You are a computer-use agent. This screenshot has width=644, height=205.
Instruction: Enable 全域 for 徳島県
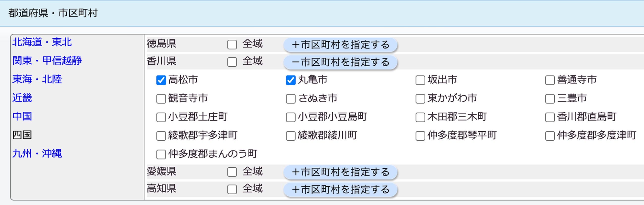pyautogui.click(x=232, y=45)
